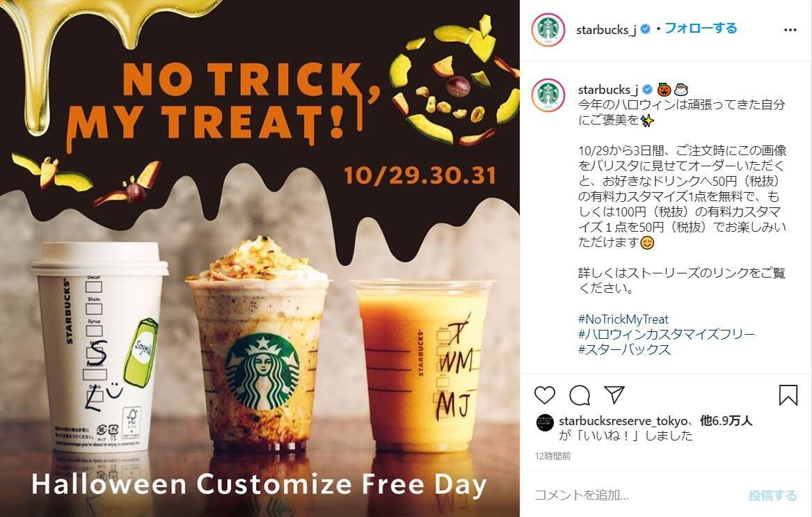Save post with the bookmark icon
This screenshot has height=517, width=812.
[788, 395]
